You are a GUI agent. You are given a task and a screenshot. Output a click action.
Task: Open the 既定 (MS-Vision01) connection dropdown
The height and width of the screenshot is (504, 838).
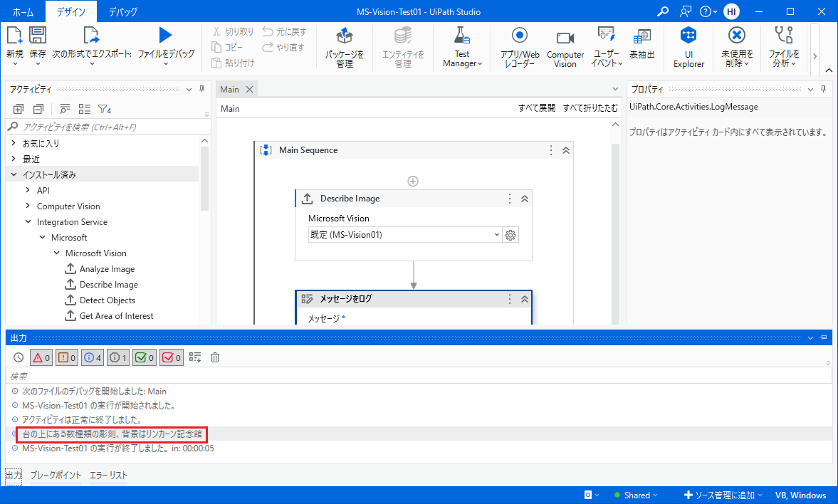click(x=405, y=235)
